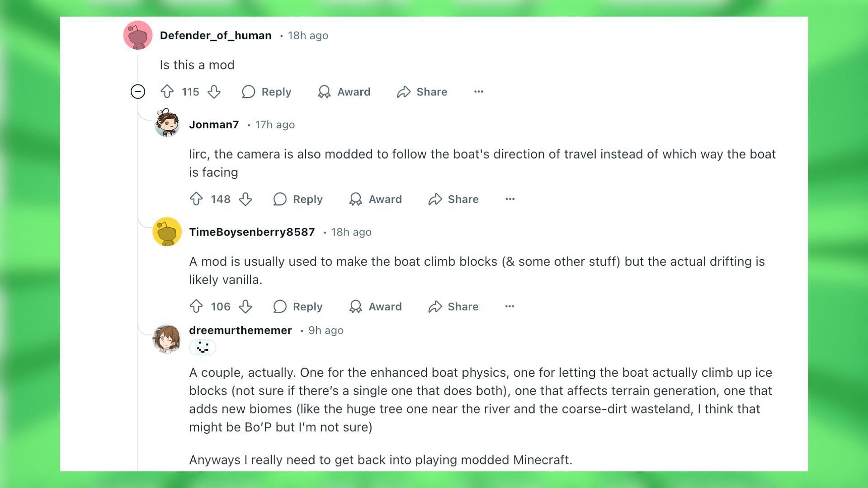Viewport: 868px width, 488px height.
Task: Click the Reply speech bubble icon on Jonman7's comment
Action: [x=279, y=199]
